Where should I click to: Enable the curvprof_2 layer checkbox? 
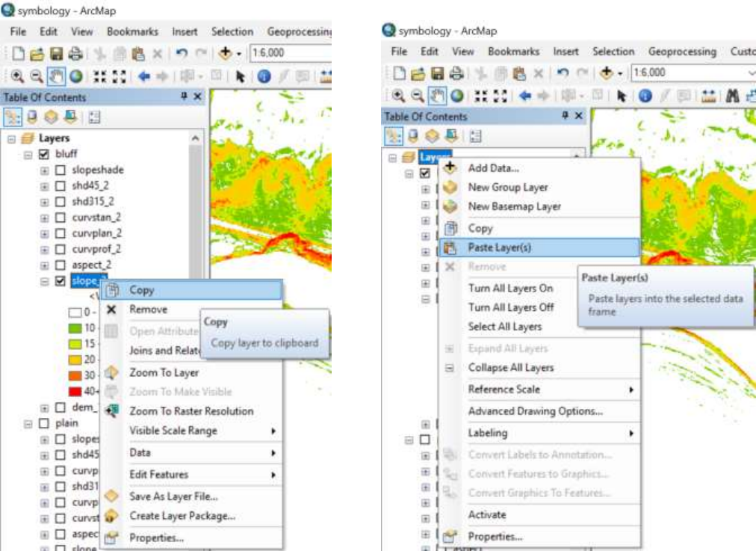click(x=61, y=250)
